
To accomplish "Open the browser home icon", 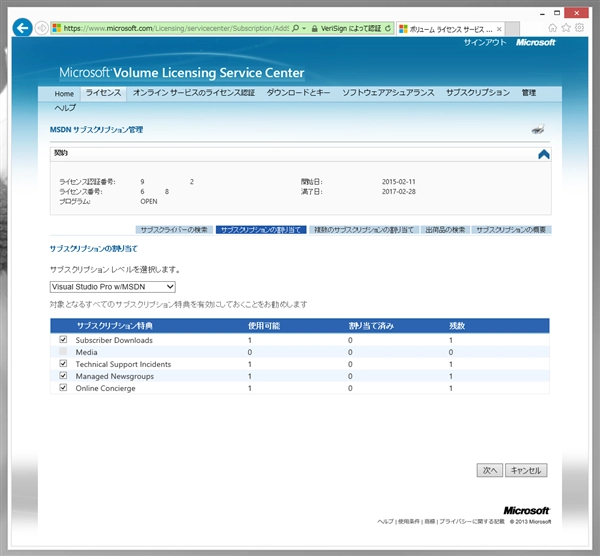I will (x=552, y=28).
